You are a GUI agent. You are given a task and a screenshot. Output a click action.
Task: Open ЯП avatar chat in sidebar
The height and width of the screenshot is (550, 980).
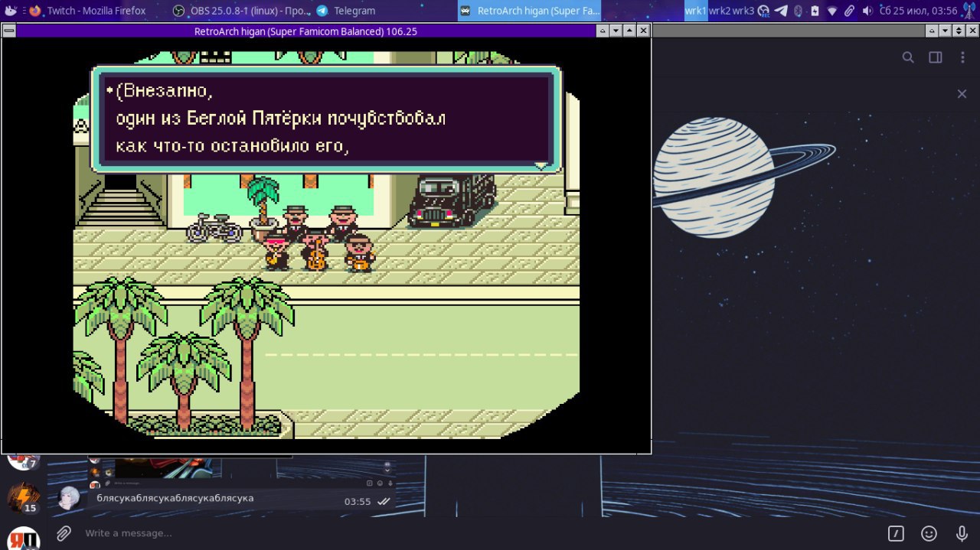pyautogui.click(x=23, y=538)
